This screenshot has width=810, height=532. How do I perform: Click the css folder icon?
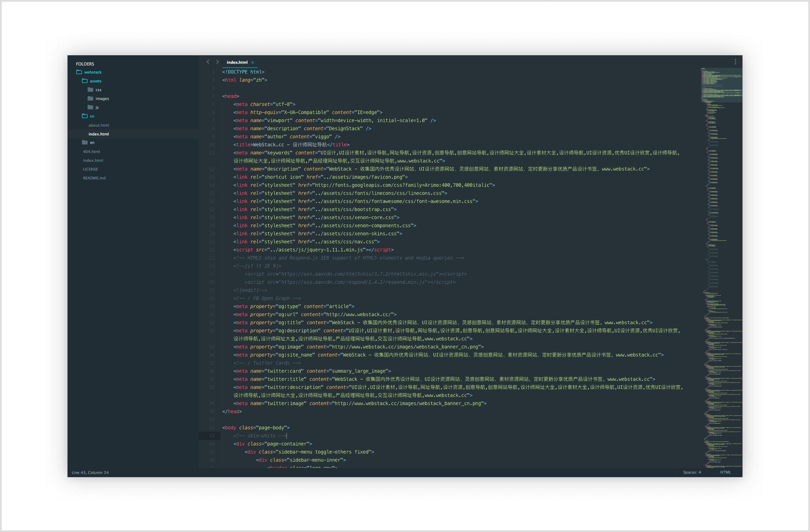coord(91,89)
